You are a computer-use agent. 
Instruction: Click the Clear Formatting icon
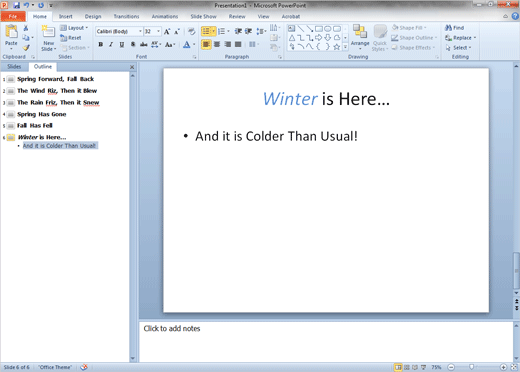tap(191, 31)
